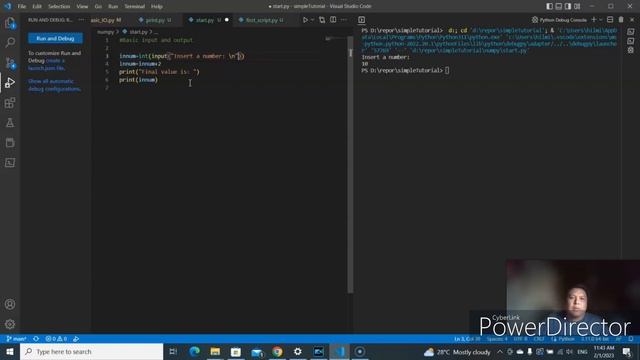Switch to the print.py tab

pos(155,20)
